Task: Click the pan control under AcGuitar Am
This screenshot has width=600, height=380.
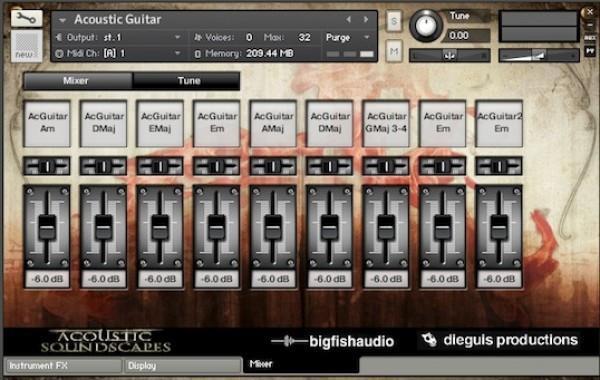Action: pyautogui.click(x=47, y=166)
